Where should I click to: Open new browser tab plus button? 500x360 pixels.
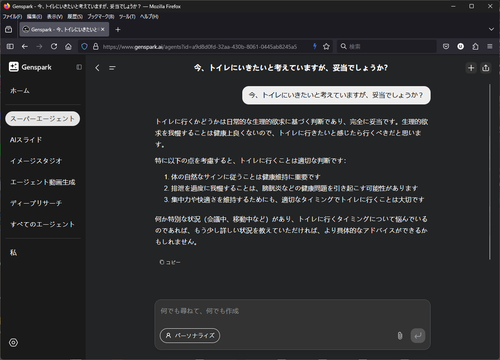click(118, 30)
